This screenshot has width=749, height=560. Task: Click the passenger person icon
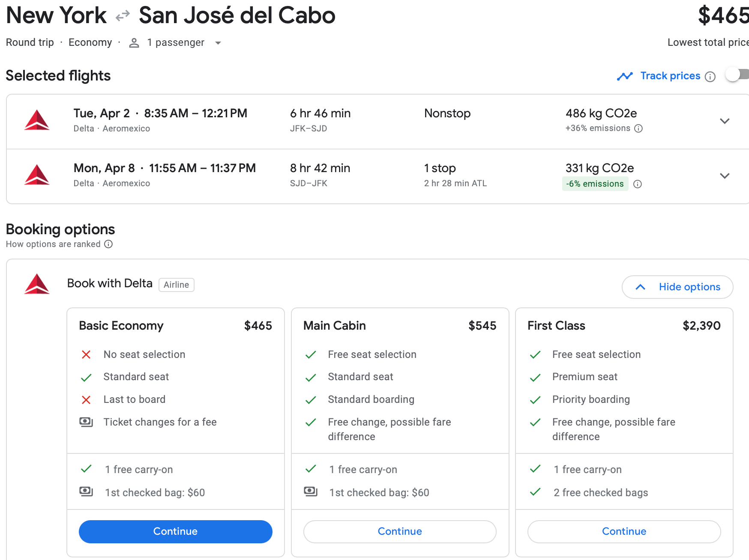pos(134,43)
